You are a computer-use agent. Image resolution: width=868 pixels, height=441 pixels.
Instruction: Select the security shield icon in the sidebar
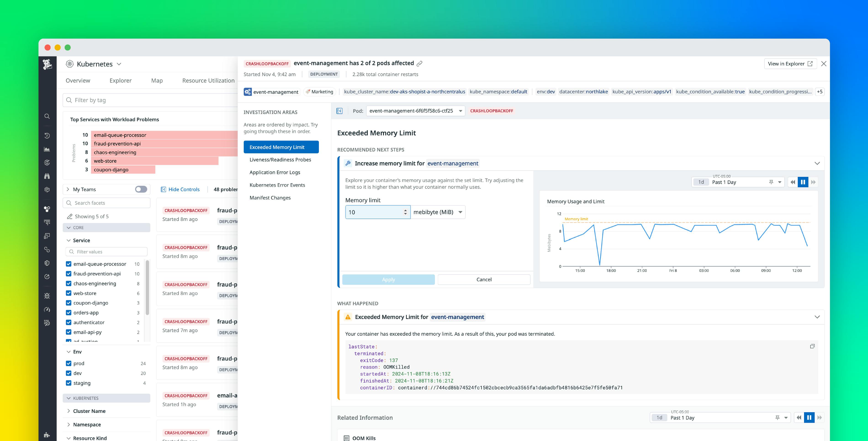click(x=47, y=263)
